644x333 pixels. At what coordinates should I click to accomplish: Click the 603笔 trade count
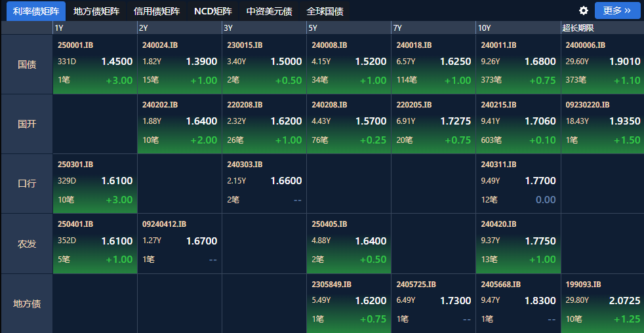[x=491, y=140]
